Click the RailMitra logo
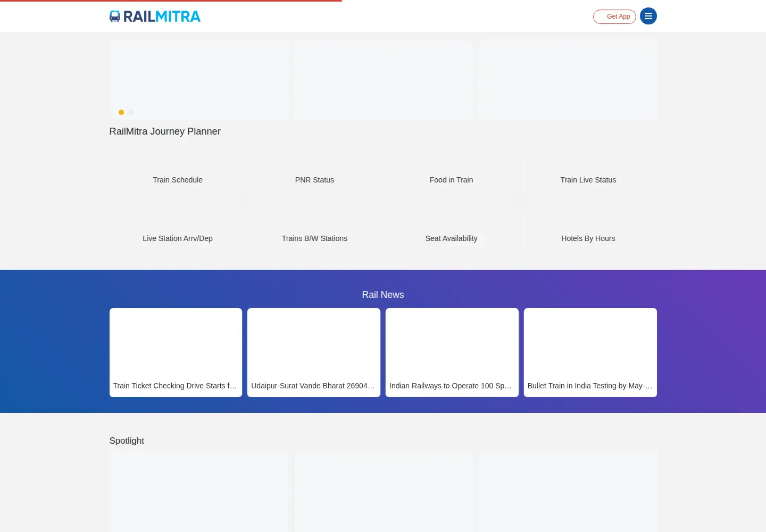The height and width of the screenshot is (532, 766). tap(155, 16)
